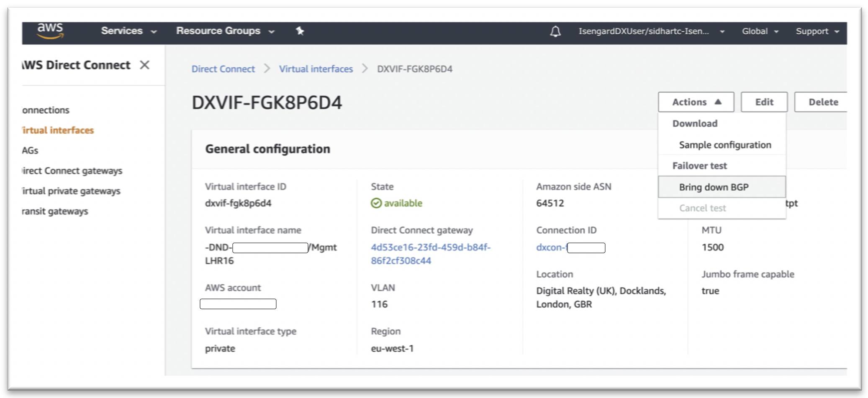The image size is (868, 398).
Task: Open Virtual interfaces breadcrumb link
Action: pos(316,69)
